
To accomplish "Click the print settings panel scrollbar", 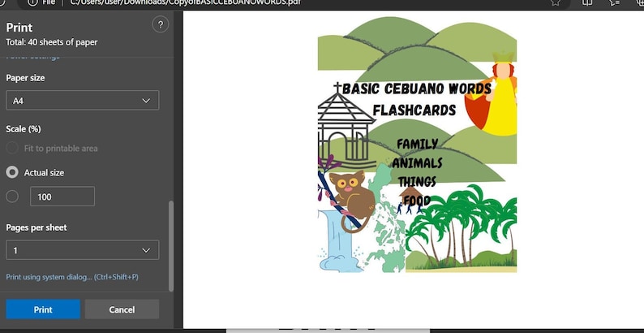I will [x=171, y=246].
